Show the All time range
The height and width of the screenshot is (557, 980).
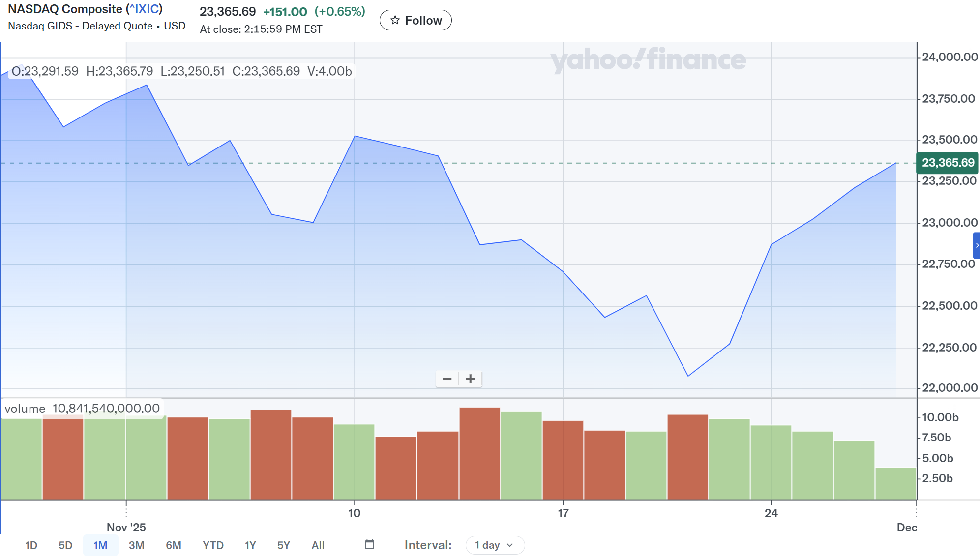click(318, 545)
